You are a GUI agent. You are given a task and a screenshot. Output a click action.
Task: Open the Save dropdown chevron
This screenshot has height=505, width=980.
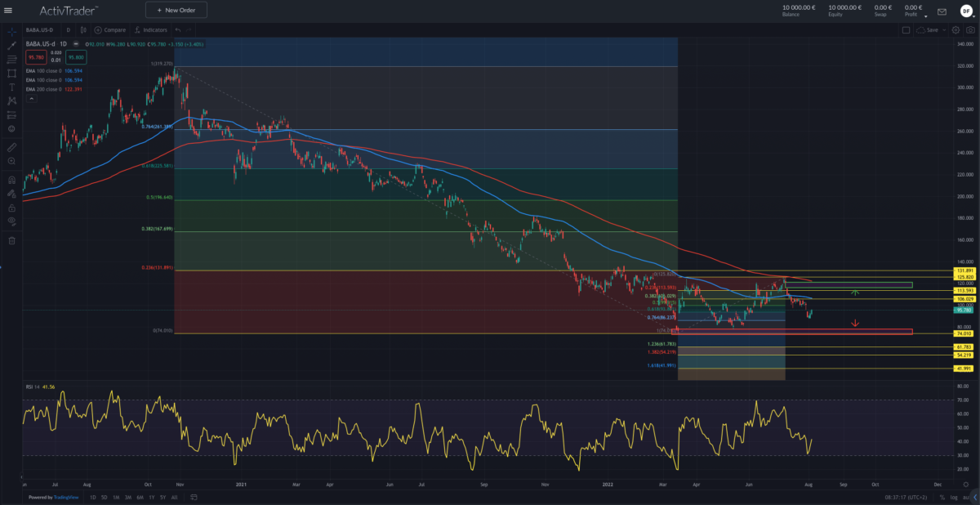(x=944, y=30)
